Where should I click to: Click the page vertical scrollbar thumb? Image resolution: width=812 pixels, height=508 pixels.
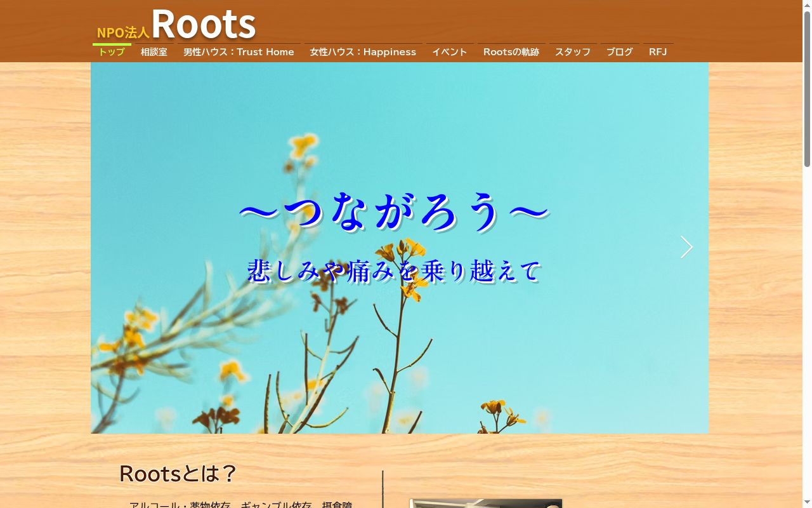pos(807,89)
